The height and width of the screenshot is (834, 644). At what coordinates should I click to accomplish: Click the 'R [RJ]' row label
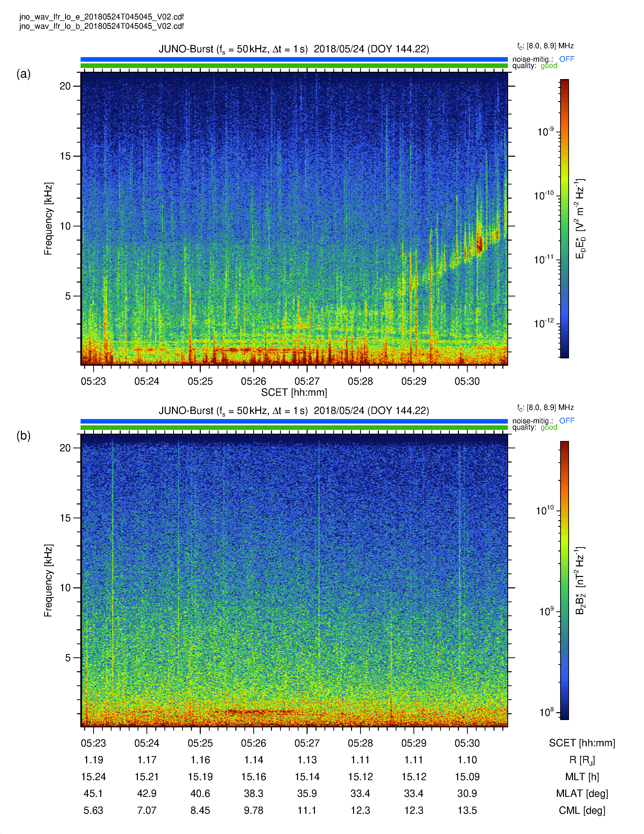[582, 760]
